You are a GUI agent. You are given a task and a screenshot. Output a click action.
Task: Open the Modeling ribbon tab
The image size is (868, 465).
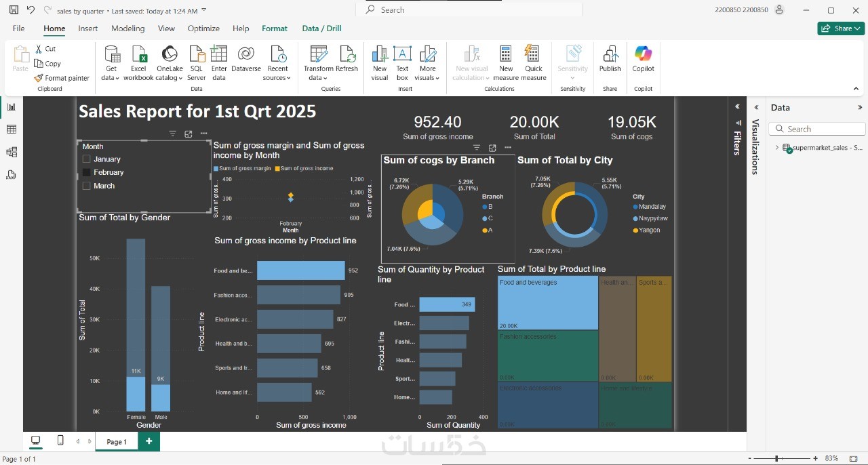click(x=128, y=28)
